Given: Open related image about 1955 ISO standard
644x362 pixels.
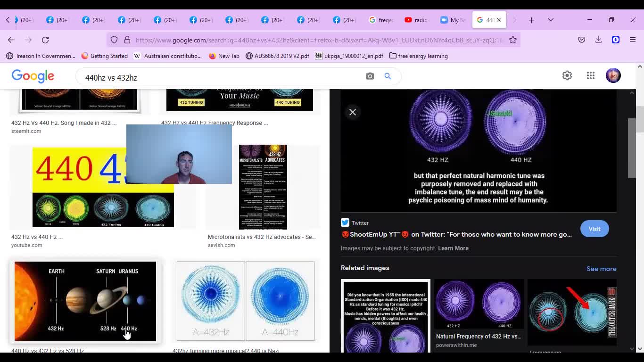Looking at the screenshot, I should point(386,316).
